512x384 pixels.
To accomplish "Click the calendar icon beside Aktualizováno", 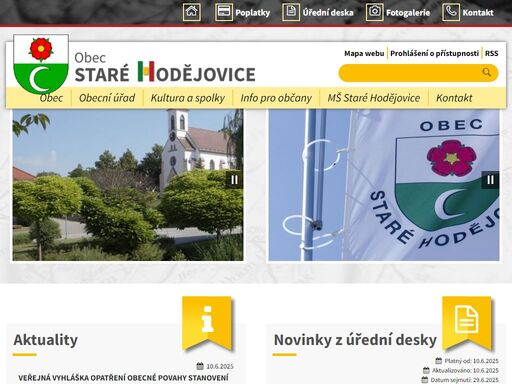I will point(426,370).
